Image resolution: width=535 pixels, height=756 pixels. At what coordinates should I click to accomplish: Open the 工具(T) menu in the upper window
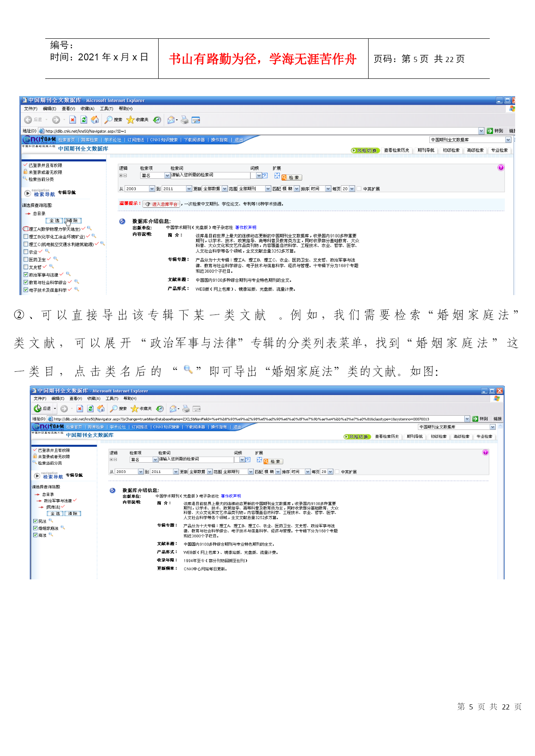(106, 109)
